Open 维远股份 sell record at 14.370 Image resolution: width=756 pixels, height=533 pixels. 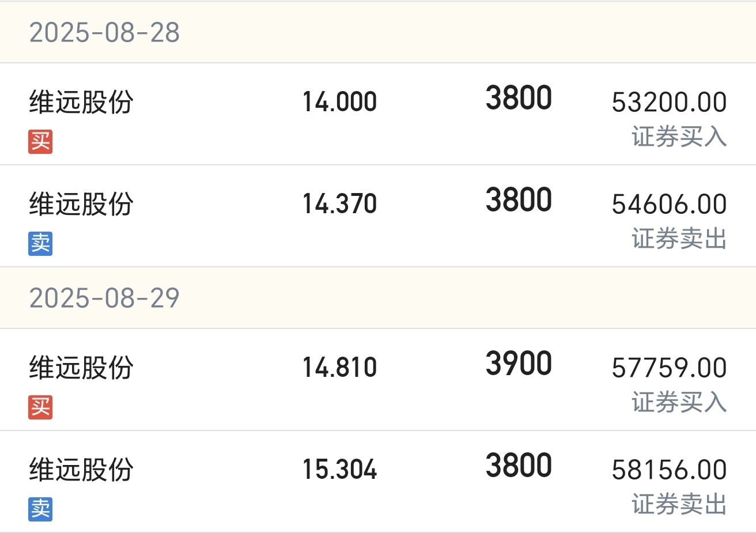[378, 216]
